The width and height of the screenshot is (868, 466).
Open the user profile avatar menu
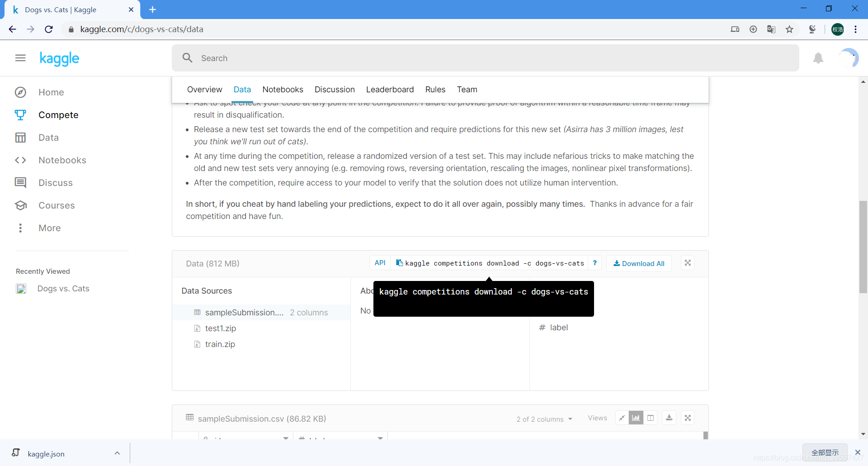849,58
